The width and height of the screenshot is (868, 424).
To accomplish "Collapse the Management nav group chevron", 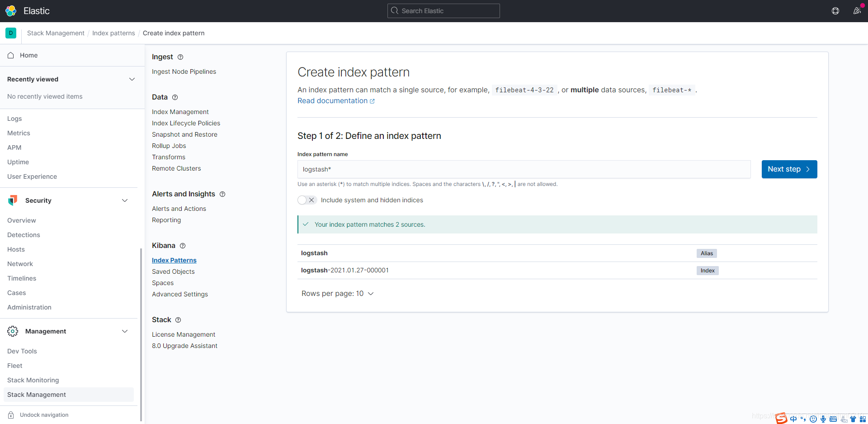I will click(125, 331).
